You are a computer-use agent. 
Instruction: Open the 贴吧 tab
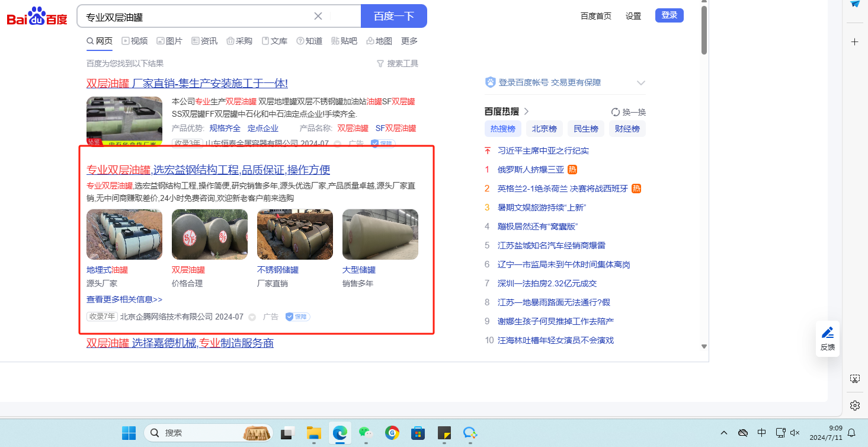tap(344, 41)
